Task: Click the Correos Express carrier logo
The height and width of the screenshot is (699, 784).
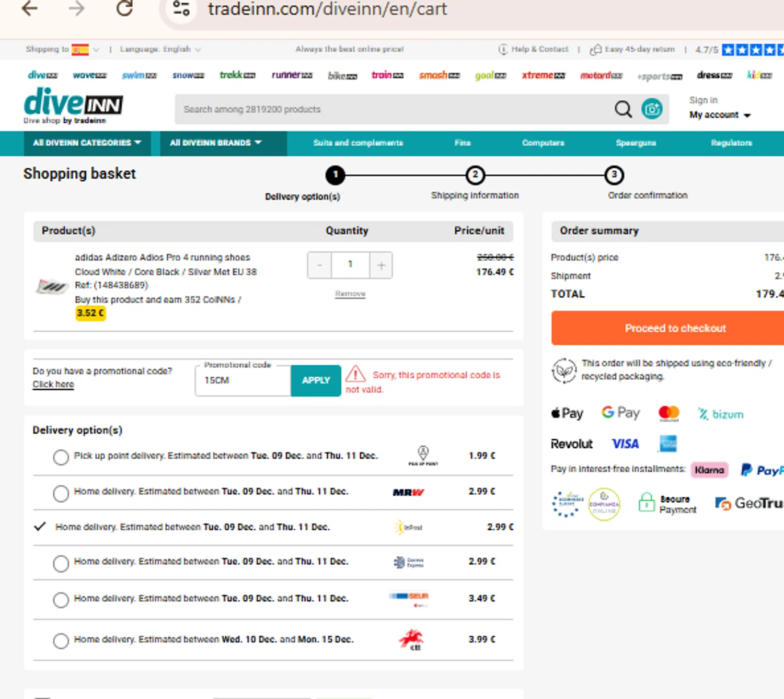Action: point(409,563)
